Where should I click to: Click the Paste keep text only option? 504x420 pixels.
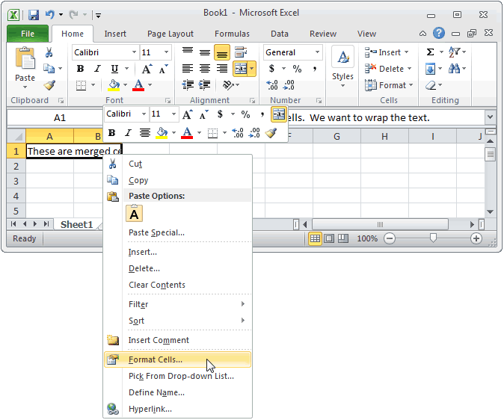pyautogui.click(x=134, y=214)
